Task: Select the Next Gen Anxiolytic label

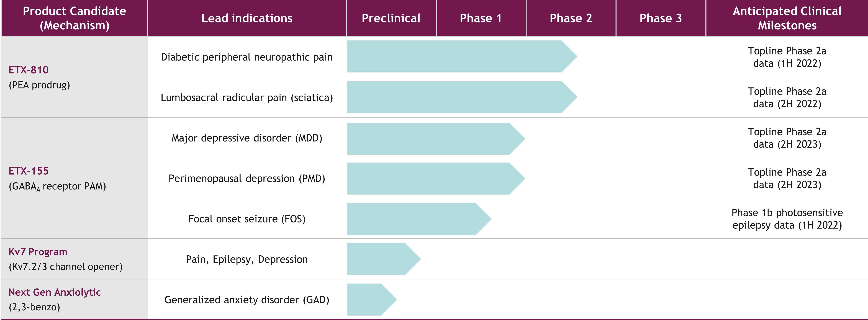Action: (55, 292)
